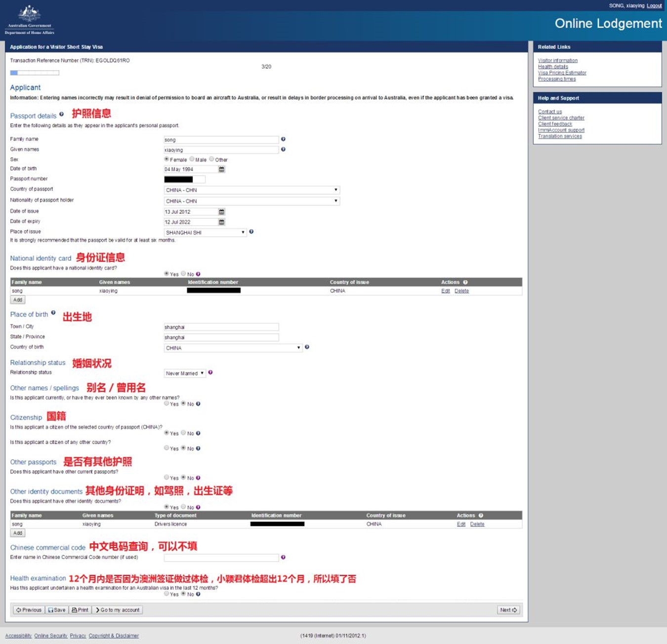
Task: Open the Contact us link
Action: [550, 112]
